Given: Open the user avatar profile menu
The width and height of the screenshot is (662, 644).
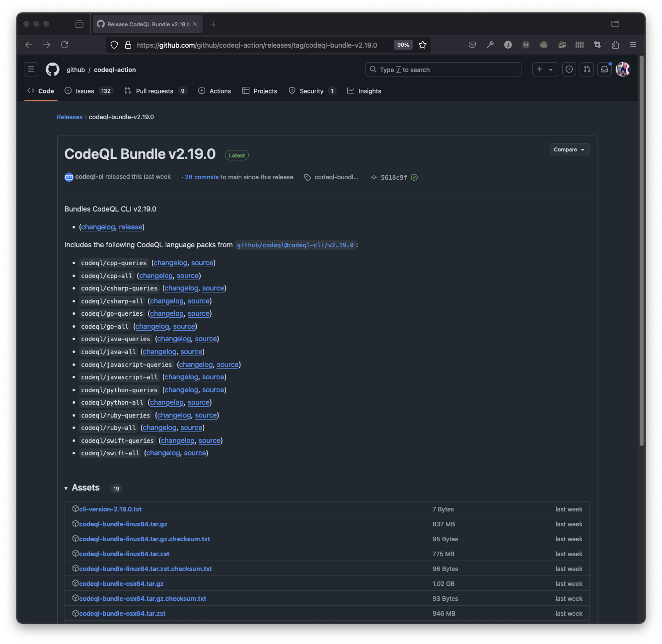Looking at the screenshot, I should [x=623, y=70].
